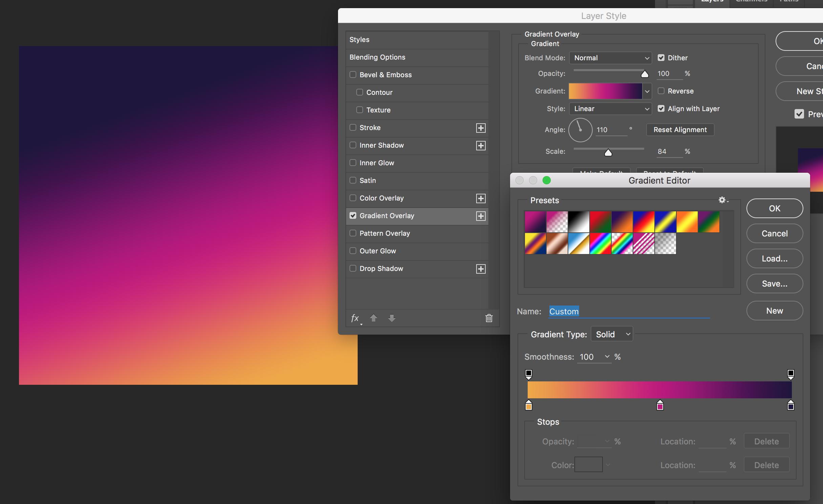The image size is (823, 504).
Task: Click move effect up arrow icon
Action: coord(373,318)
